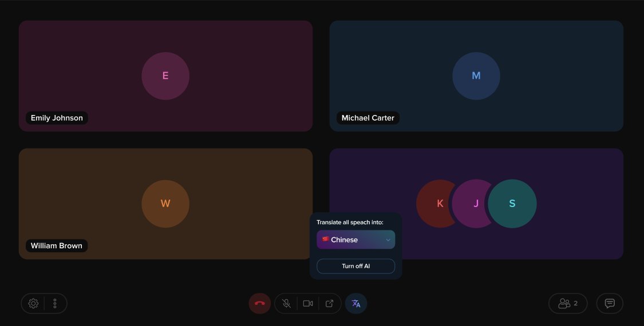
Task: Click the Turn off AI button
Action: (355, 266)
